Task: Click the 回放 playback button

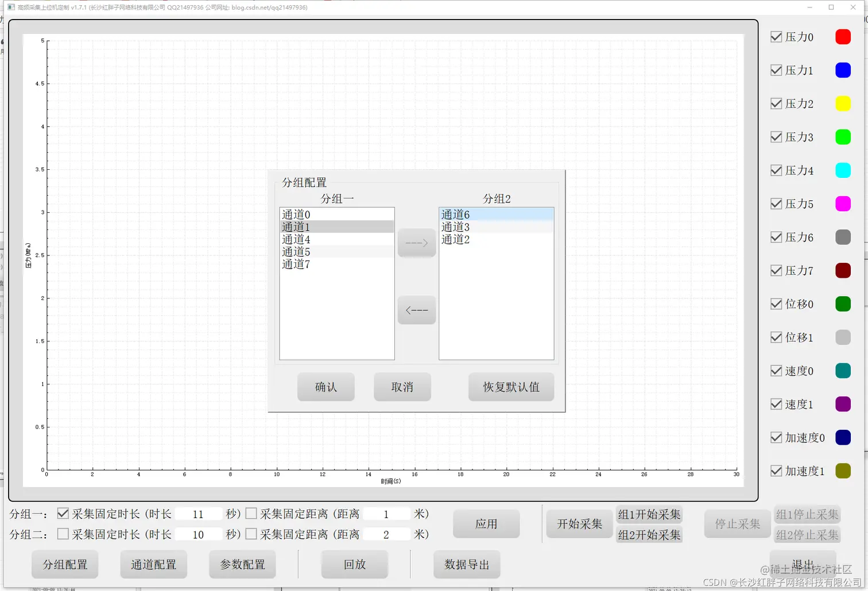Action: [354, 564]
